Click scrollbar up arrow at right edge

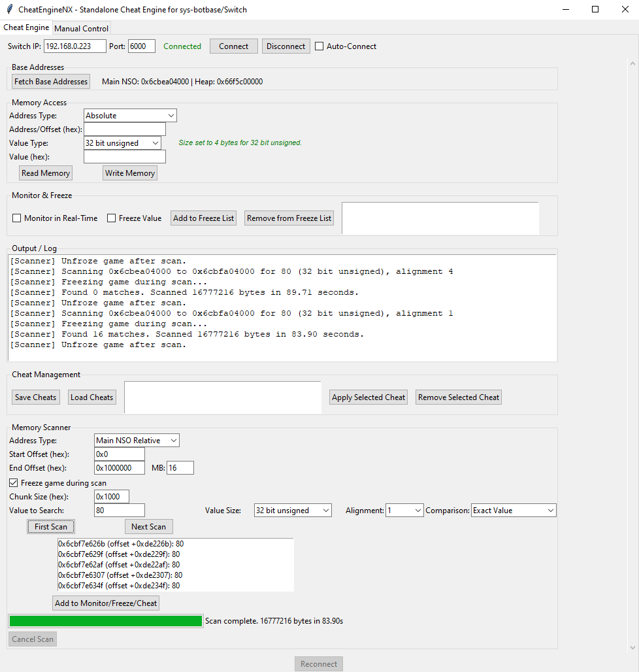pos(632,63)
